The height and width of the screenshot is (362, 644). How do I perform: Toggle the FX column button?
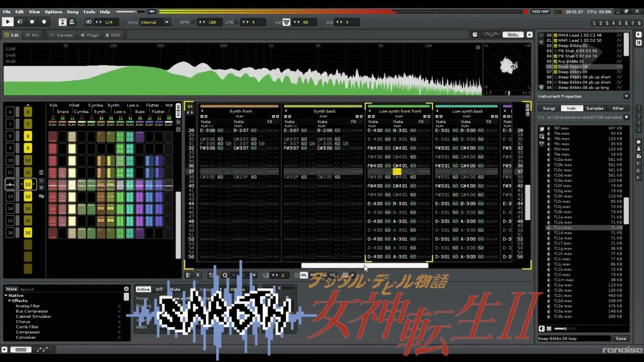pyautogui.click(x=333, y=275)
